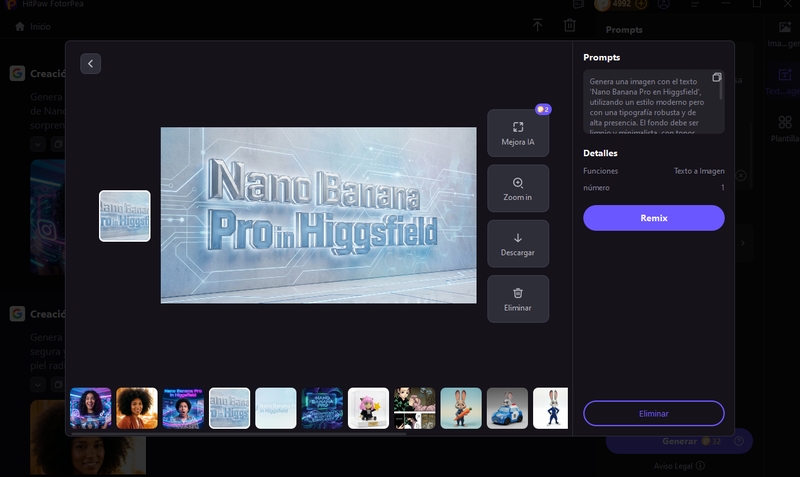The image size is (800, 477).
Task: Open the neon Nano Banana Pro thumbnail
Action: [x=183, y=408]
